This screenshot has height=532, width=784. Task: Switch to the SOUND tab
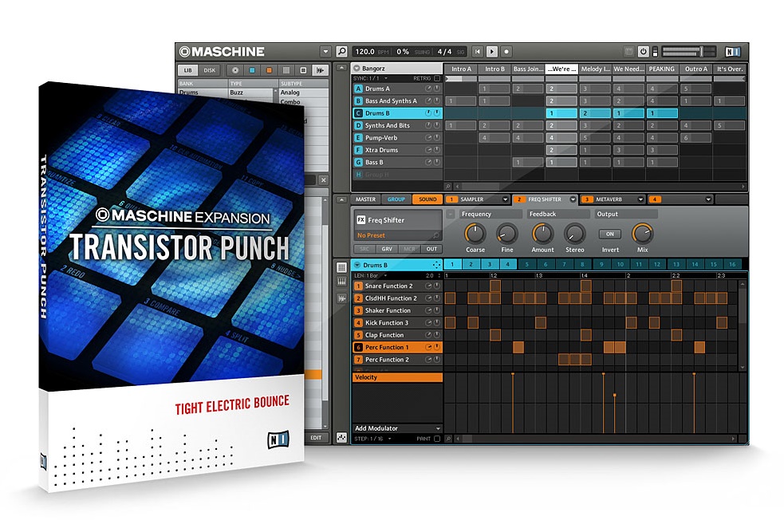pos(427,199)
